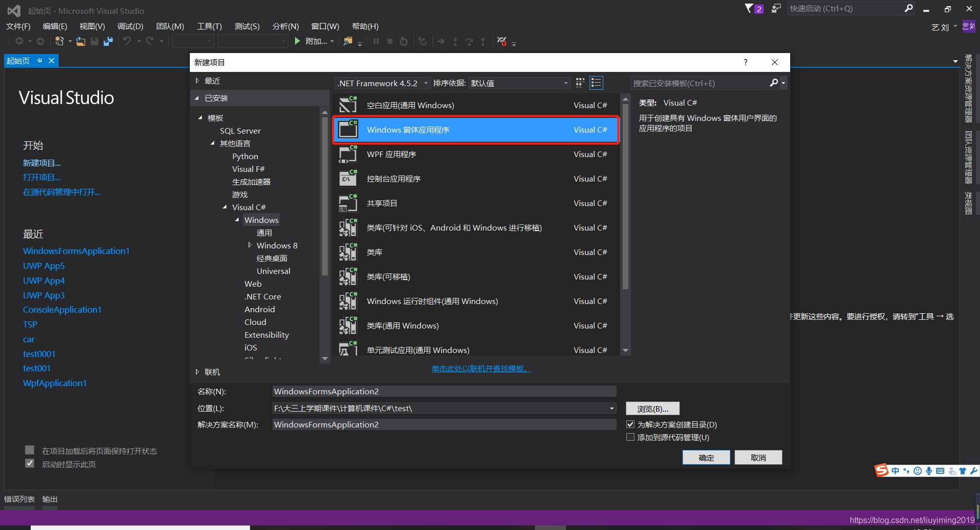Click the 名称(N) text field
Image resolution: width=980 pixels, height=530 pixels.
pos(445,391)
